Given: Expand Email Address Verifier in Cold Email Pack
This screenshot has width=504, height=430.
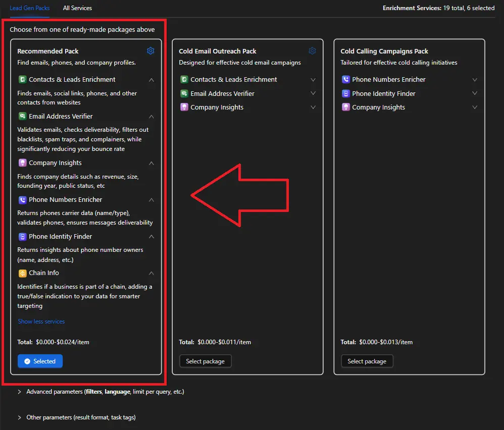Looking at the screenshot, I should pos(313,93).
